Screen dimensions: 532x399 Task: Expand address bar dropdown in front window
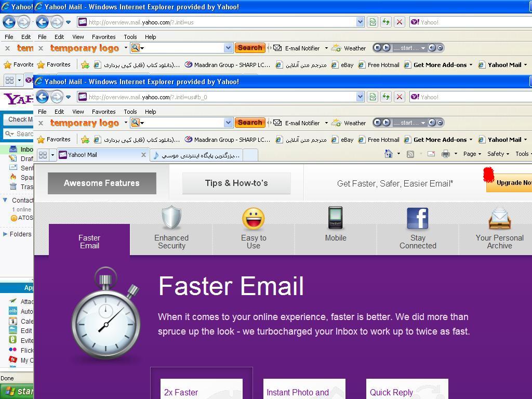tap(361, 97)
